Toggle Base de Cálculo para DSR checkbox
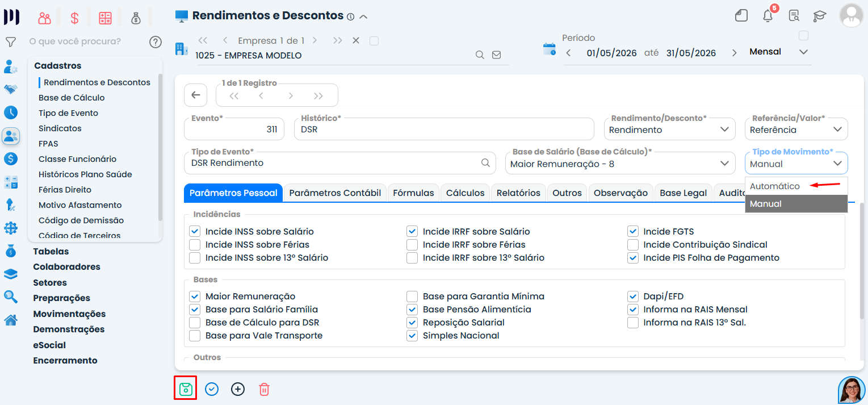This screenshot has height=405, width=868. [195, 322]
